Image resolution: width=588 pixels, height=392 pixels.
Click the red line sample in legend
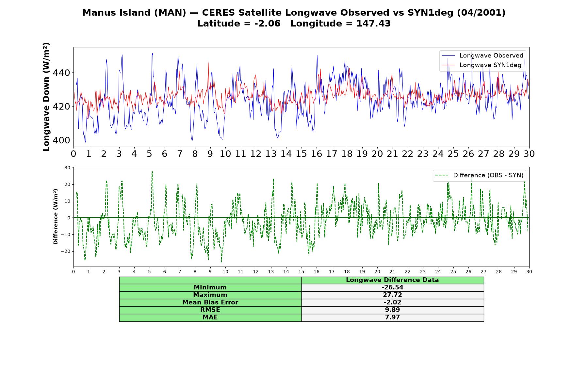coord(448,65)
